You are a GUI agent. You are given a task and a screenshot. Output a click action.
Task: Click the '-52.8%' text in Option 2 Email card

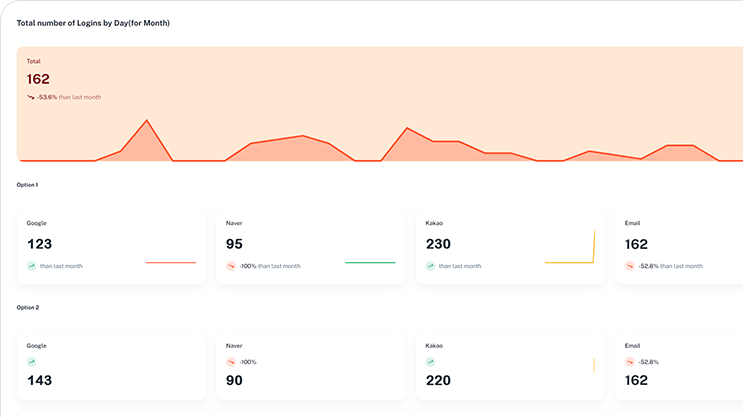coord(648,362)
